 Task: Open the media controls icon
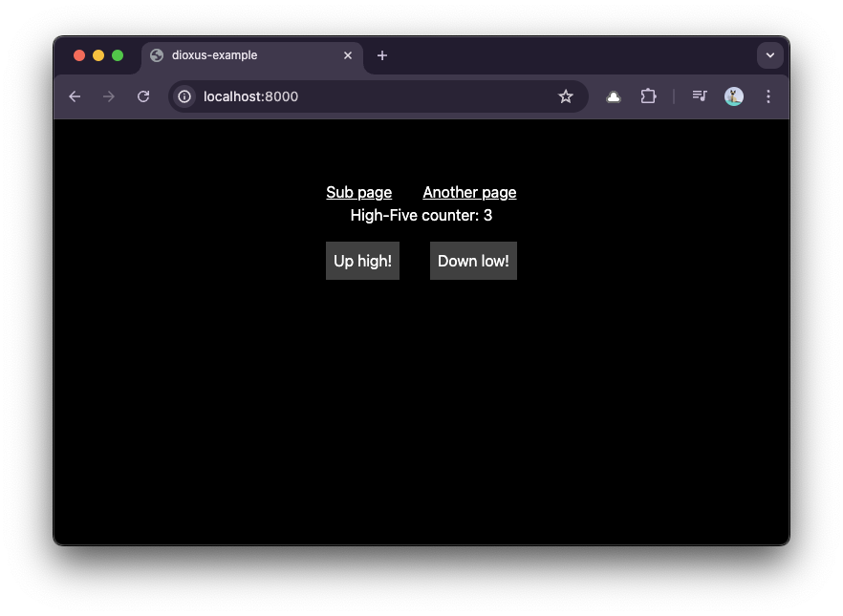(x=700, y=96)
